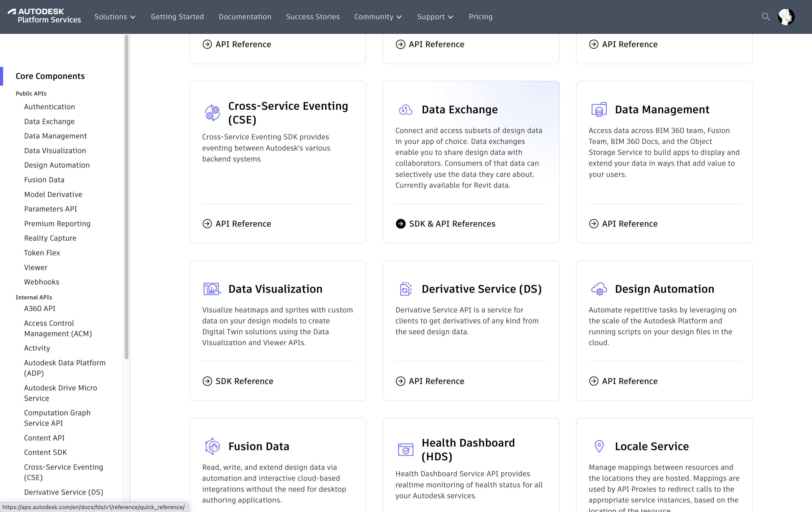Select Premium Reporting in sidebar
The height and width of the screenshot is (512, 812).
click(x=57, y=224)
